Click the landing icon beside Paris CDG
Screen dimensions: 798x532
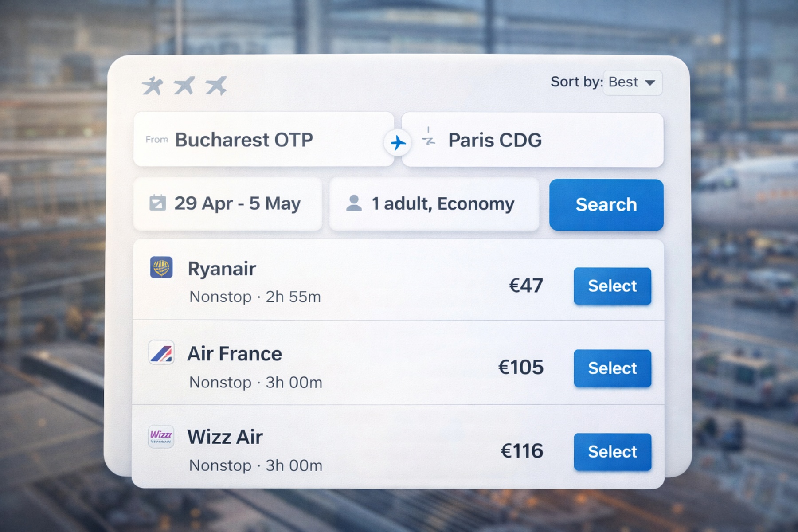(x=429, y=138)
